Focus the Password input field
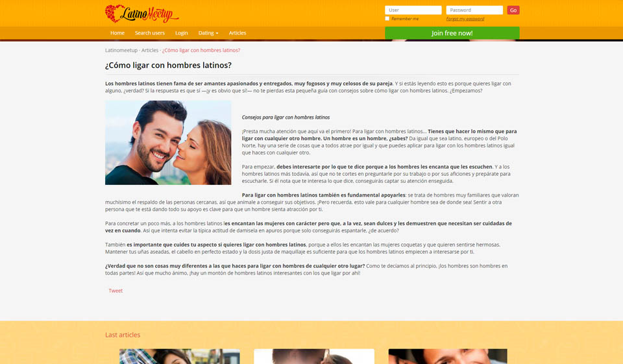This screenshot has height=364, width=623. (474, 10)
